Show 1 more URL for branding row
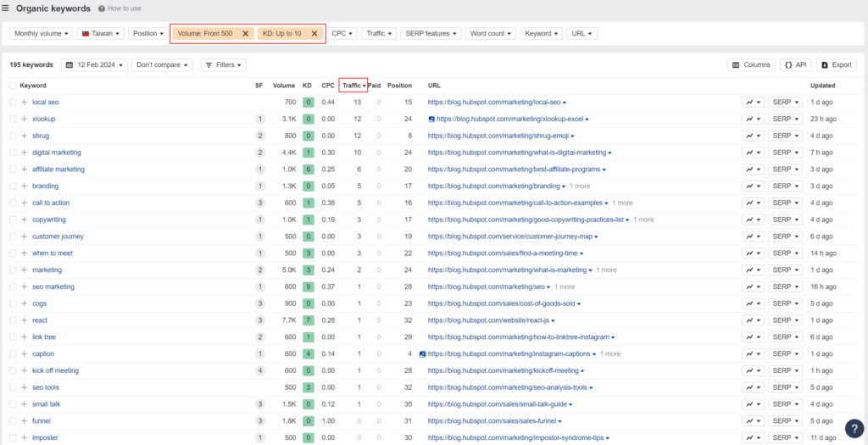 pyautogui.click(x=580, y=186)
